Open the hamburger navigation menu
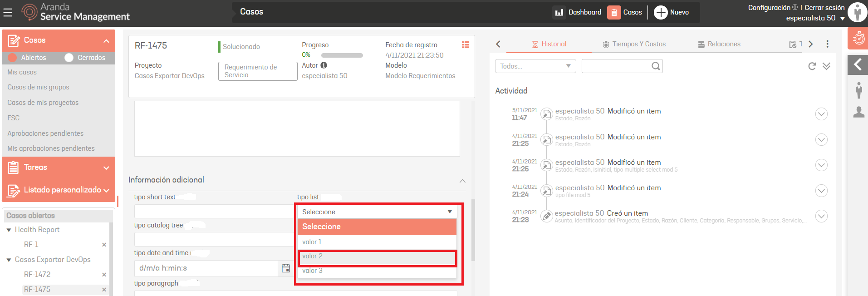868x296 pixels. 8,13
